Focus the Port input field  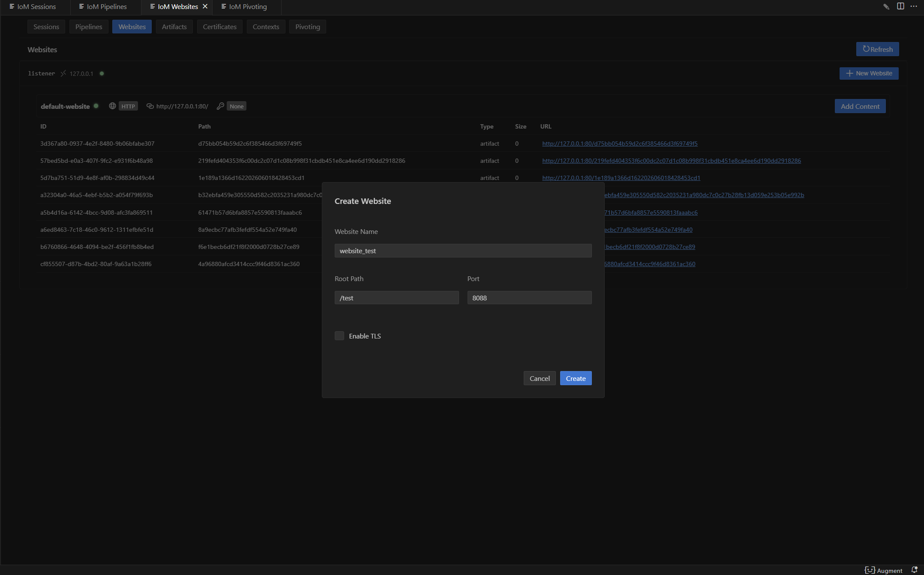click(530, 298)
